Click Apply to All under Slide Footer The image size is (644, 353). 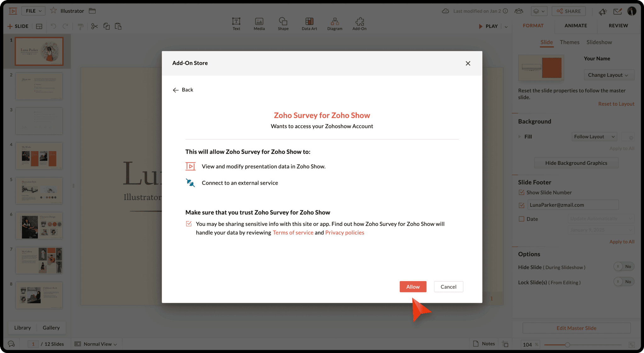622,242
